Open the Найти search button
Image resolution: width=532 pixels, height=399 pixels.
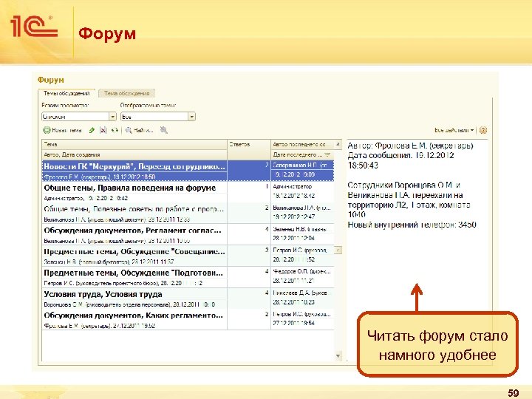140,130
